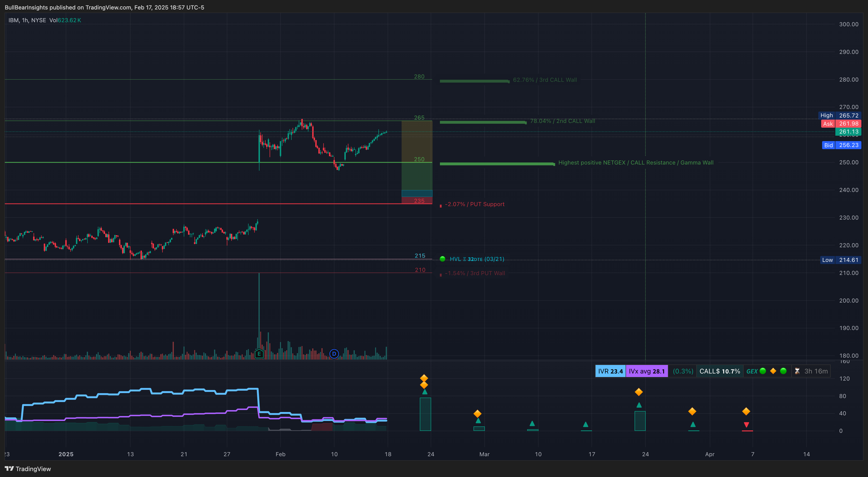868x477 pixels.
Task: Click the volume value 623.62K
Action: [69, 20]
